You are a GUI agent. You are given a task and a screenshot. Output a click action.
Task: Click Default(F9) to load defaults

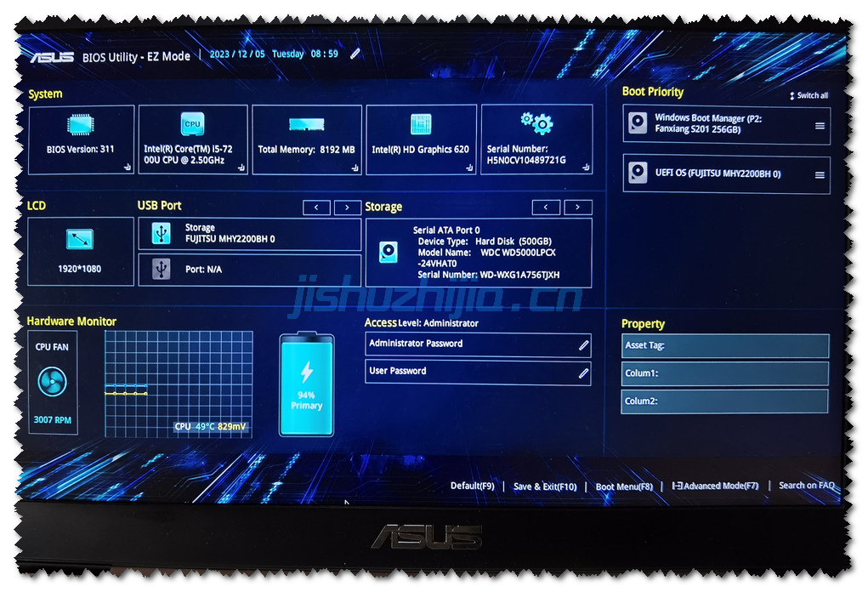472,486
